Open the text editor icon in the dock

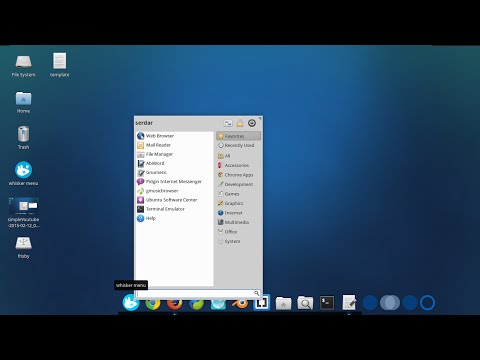click(x=349, y=303)
